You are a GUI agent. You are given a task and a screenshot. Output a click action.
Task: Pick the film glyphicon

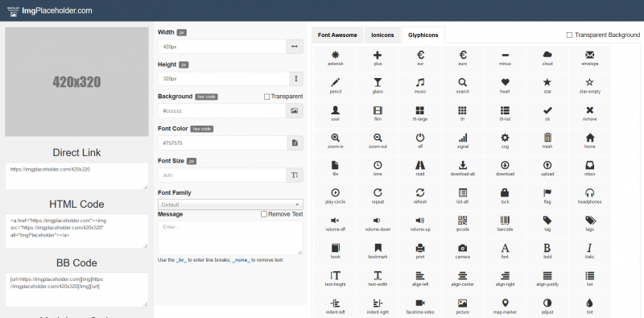pyautogui.click(x=378, y=114)
